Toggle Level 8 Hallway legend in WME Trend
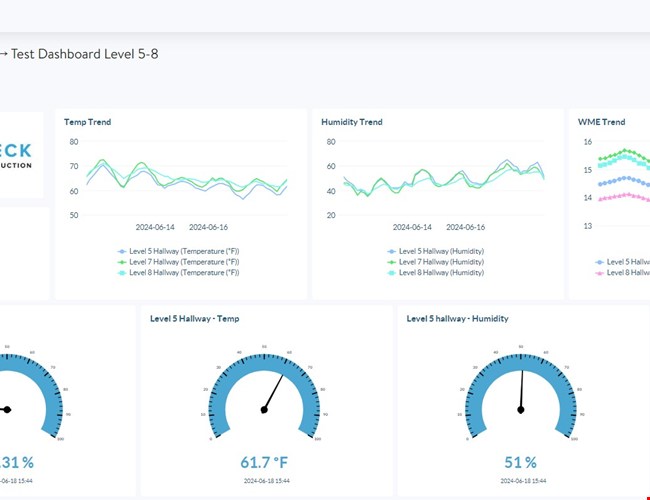 (623, 273)
